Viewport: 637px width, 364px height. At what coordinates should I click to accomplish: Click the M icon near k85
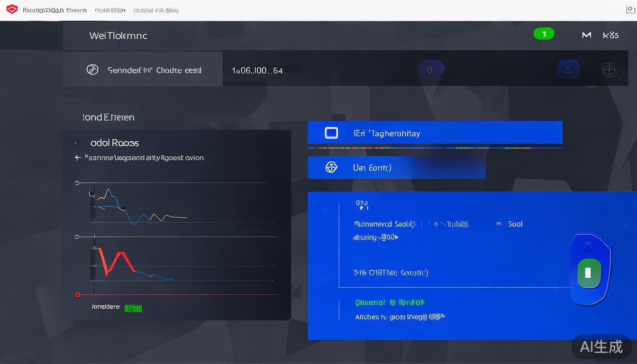click(x=586, y=35)
